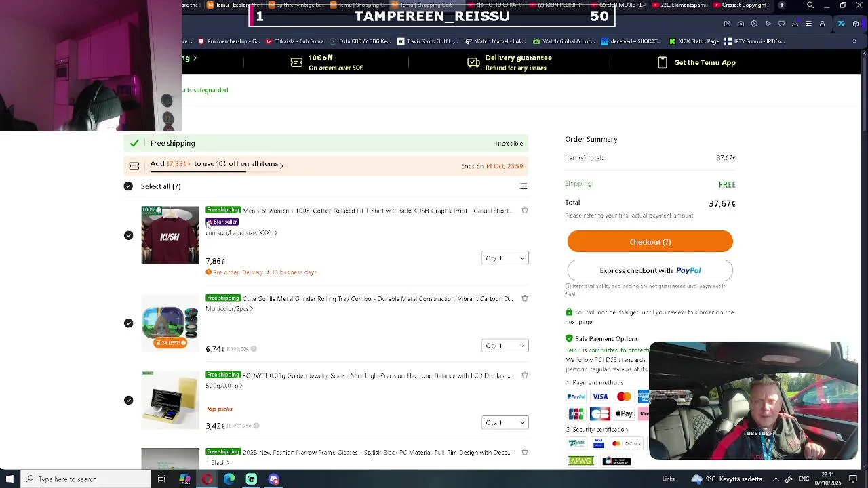868x488 pixels.
Task: Expand the 1 Black variant selector
Action: 218,463
